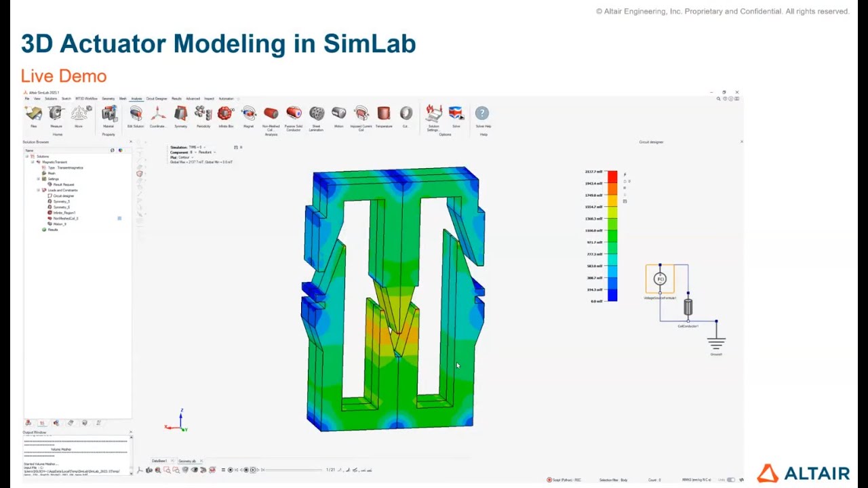The image size is (868, 488).
Task: Click the red maximum color in legend
Action: pyautogui.click(x=612, y=177)
